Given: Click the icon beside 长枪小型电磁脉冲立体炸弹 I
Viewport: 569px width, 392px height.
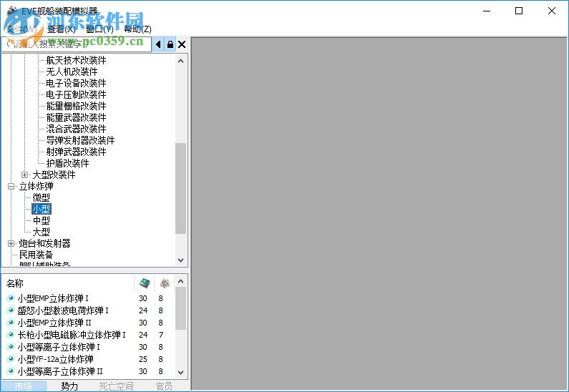Looking at the screenshot, I should (11, 335).
